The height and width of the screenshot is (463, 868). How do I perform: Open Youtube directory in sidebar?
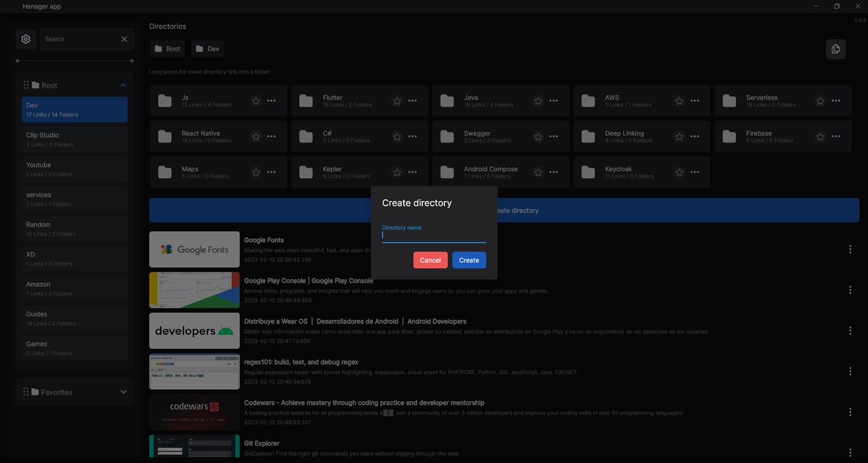pos(74,169)
